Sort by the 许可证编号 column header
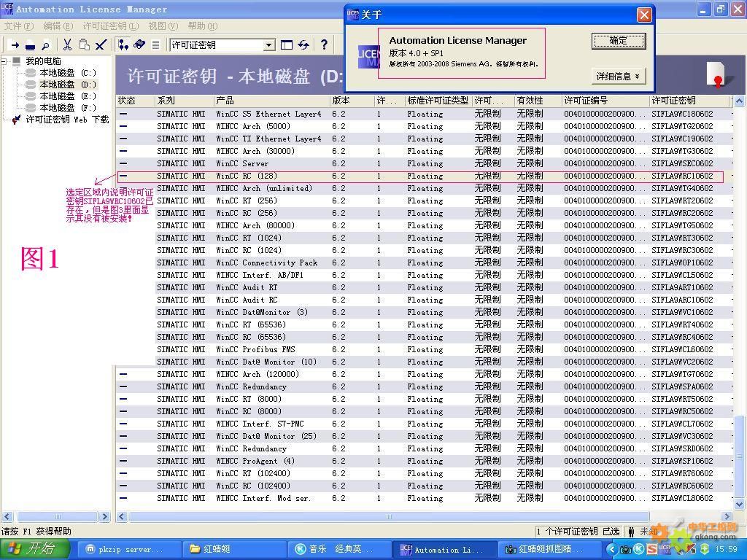This screenshot has width=747, height=560. (x=606, y=101)
